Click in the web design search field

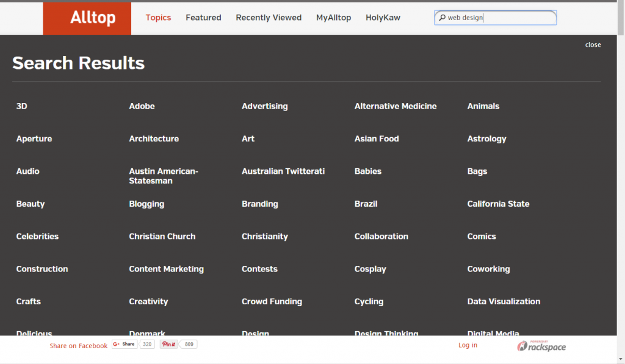pos(496,18)
